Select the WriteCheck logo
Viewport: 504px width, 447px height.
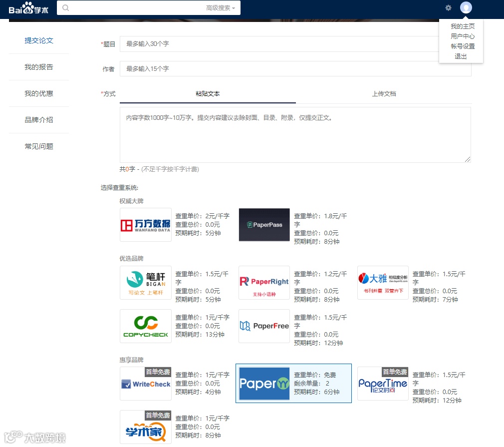[x=146, y=384]
